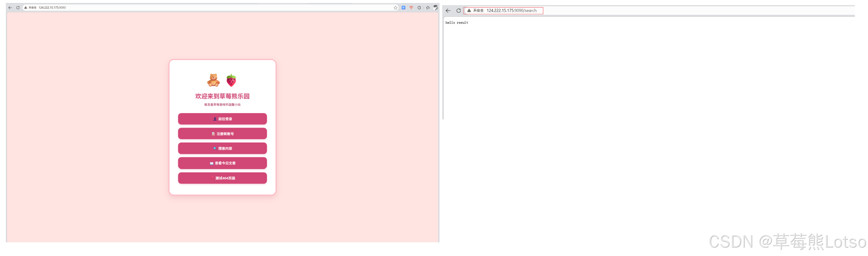Open the Extensions puzzle icon
The image size is (868, 256).
(x=419, y=7)
